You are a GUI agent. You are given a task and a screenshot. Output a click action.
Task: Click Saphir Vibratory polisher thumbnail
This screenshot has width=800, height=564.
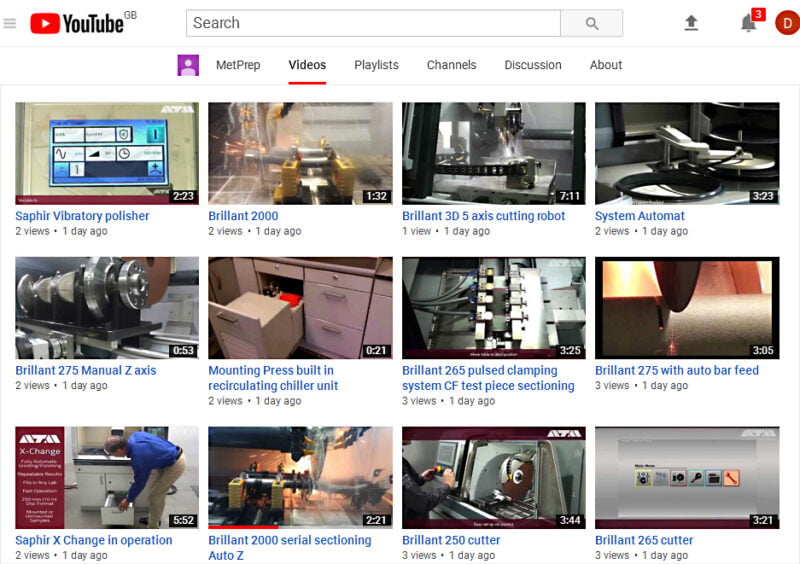107,153
